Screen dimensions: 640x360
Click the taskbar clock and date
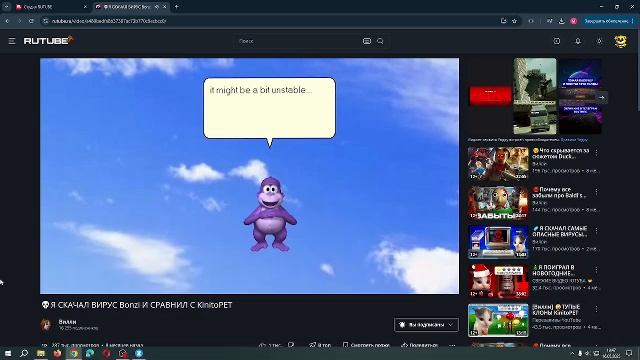[x=611, y=353]
